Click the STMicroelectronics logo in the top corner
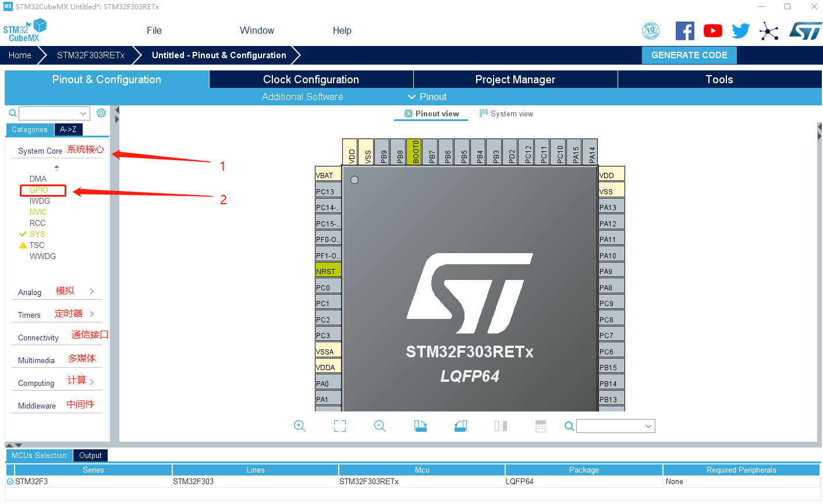The width and height of the screenshot is (823, 504). [x=806, y=30]
